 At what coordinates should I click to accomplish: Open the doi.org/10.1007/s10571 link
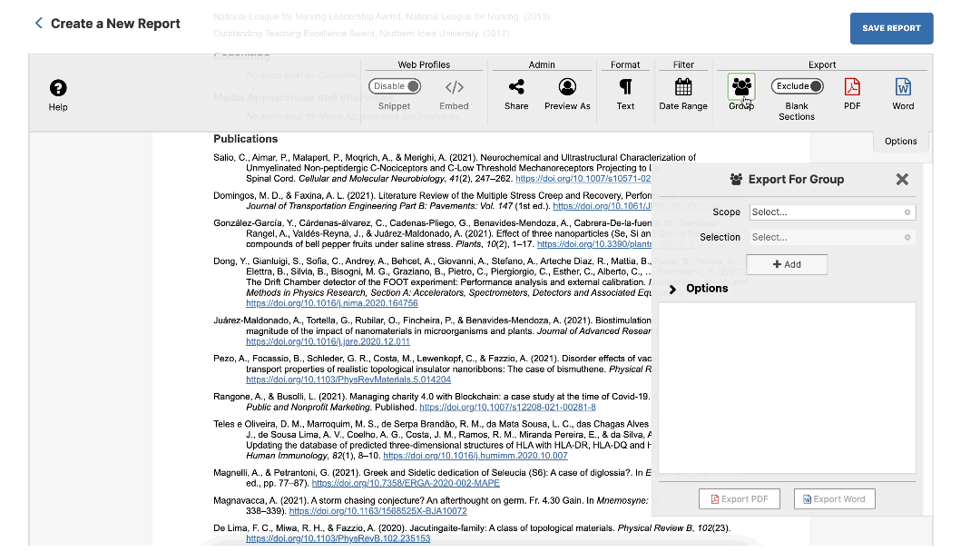pyautogui.click(x=583, y=179)
